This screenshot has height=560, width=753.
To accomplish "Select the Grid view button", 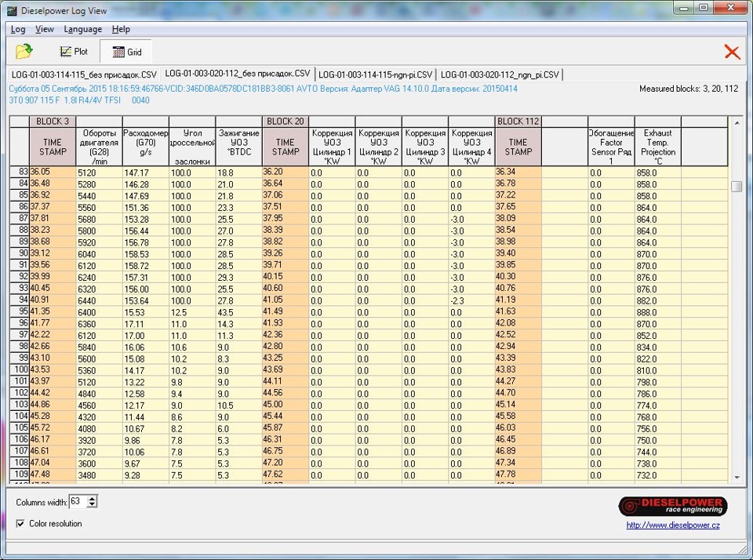I will coord(126,52).
